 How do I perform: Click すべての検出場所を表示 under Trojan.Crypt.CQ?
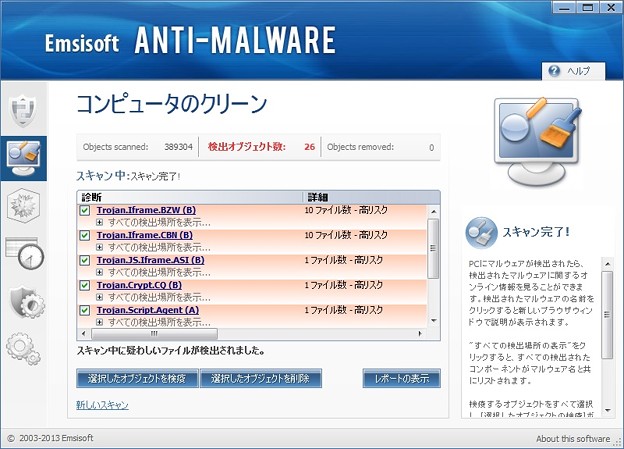[x=159, y=297]
